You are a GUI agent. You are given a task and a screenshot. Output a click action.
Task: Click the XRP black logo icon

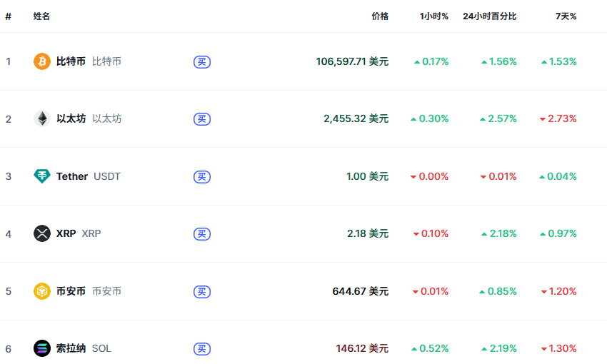42,233
